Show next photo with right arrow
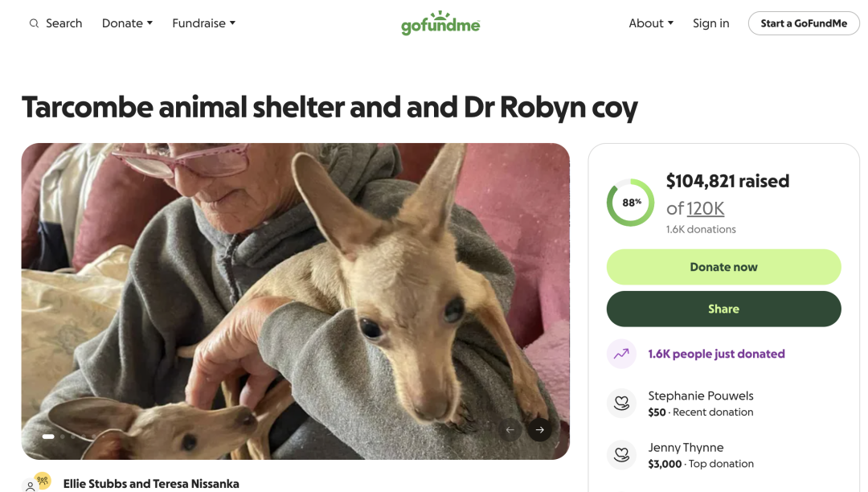 [x=540, y=429]
